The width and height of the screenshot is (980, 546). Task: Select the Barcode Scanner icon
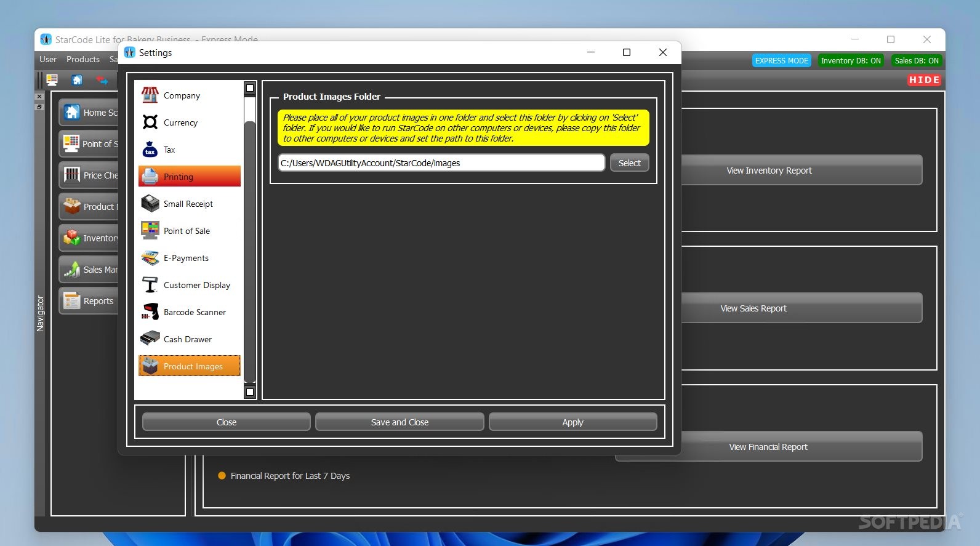tap(150, 312)
